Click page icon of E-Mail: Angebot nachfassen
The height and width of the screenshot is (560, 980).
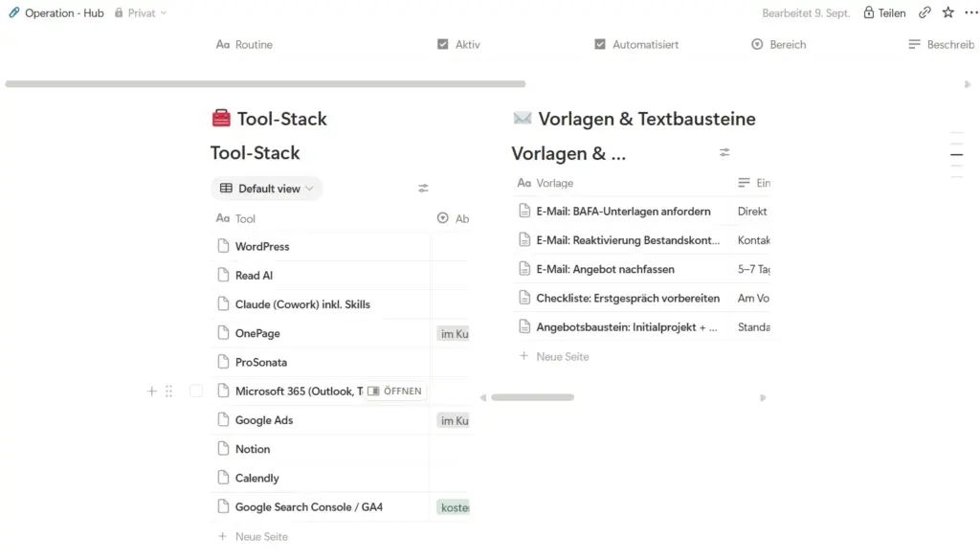point(524,269)
